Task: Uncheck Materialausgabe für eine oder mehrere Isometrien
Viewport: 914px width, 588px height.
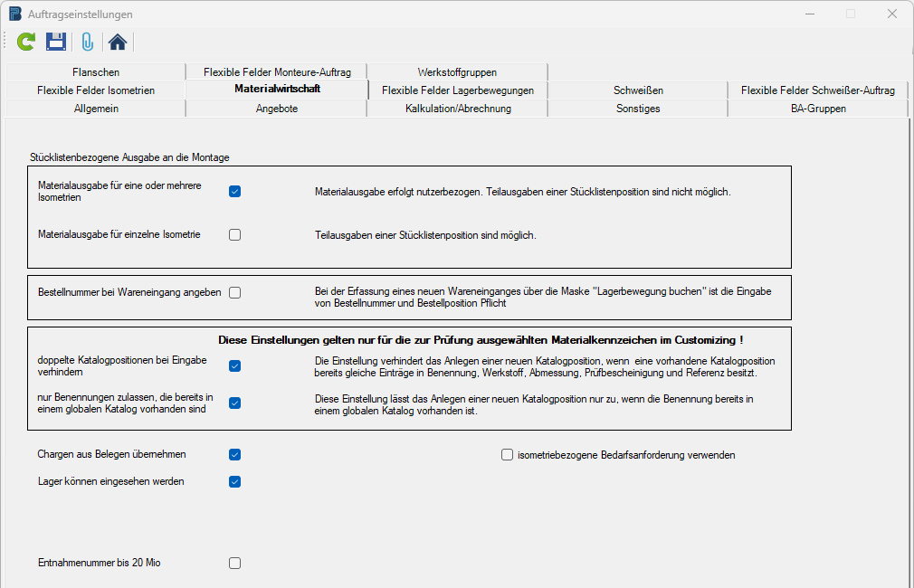Action: [x=234, y=192]
